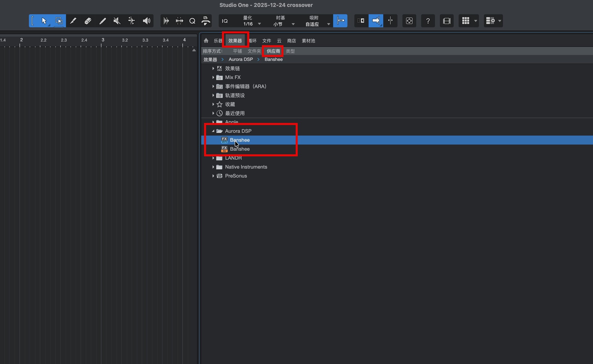
Task: Select the Range tool
Action: click(59, 21)
